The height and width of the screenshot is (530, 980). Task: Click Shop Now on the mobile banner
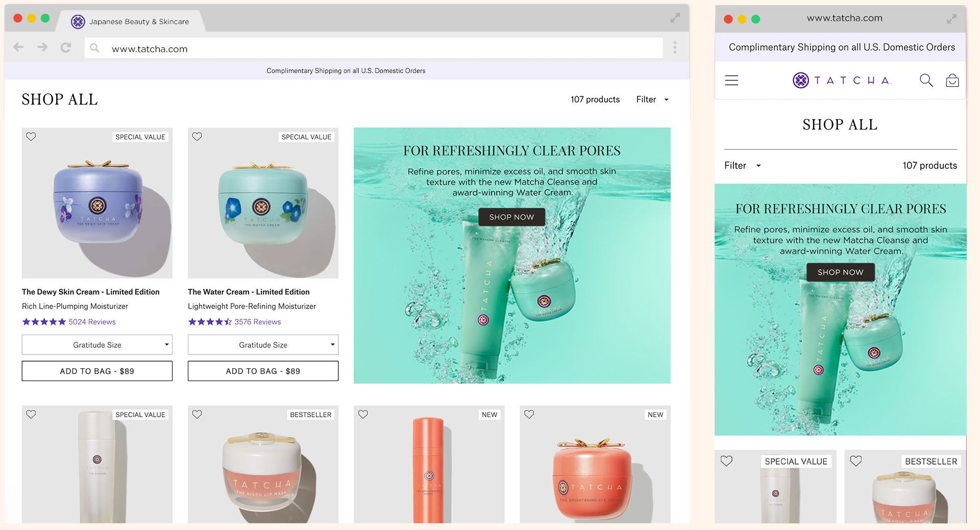click(x=841, y=272)
